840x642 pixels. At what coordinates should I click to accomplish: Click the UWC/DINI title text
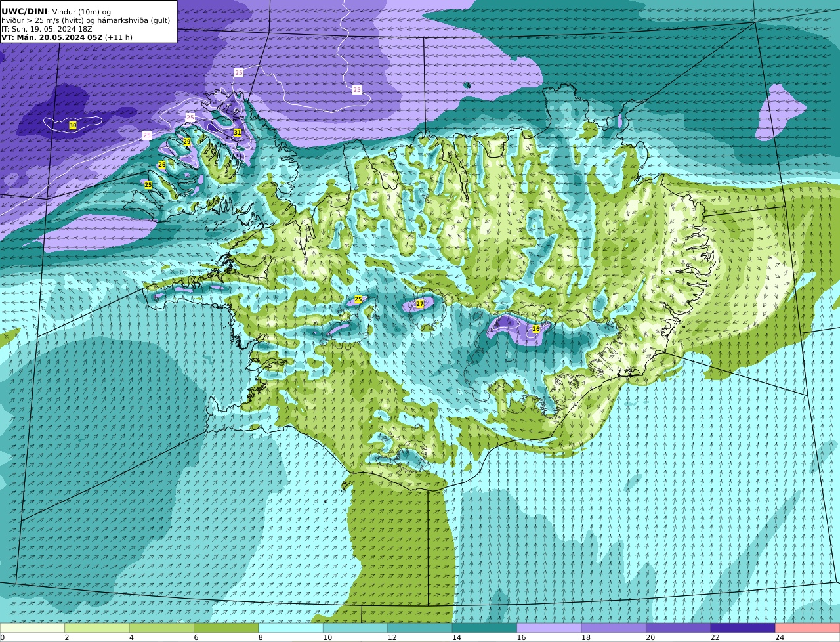[x=24, y=11]
